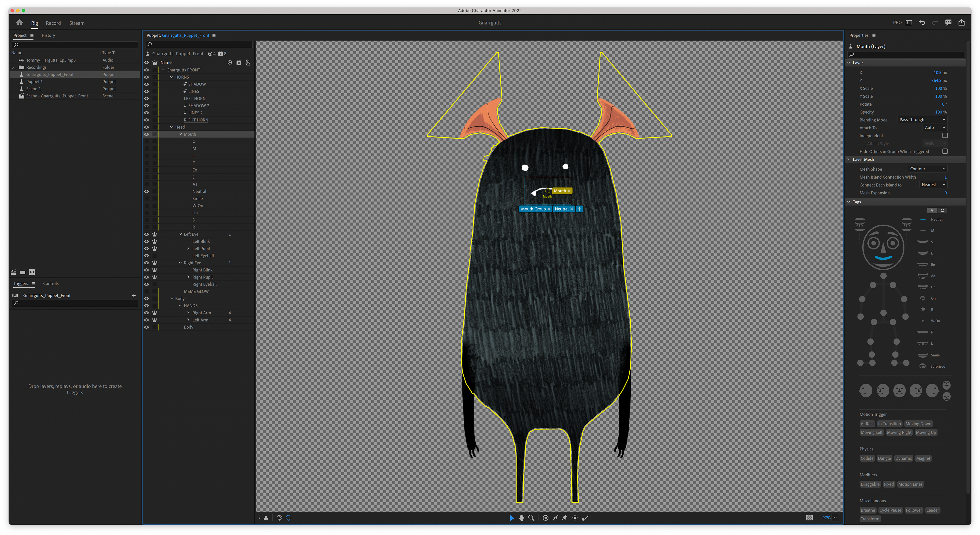The width and height of the screenshot is (980, 535).
Task: Collapse the HORNS group
Action: (171, 77)
